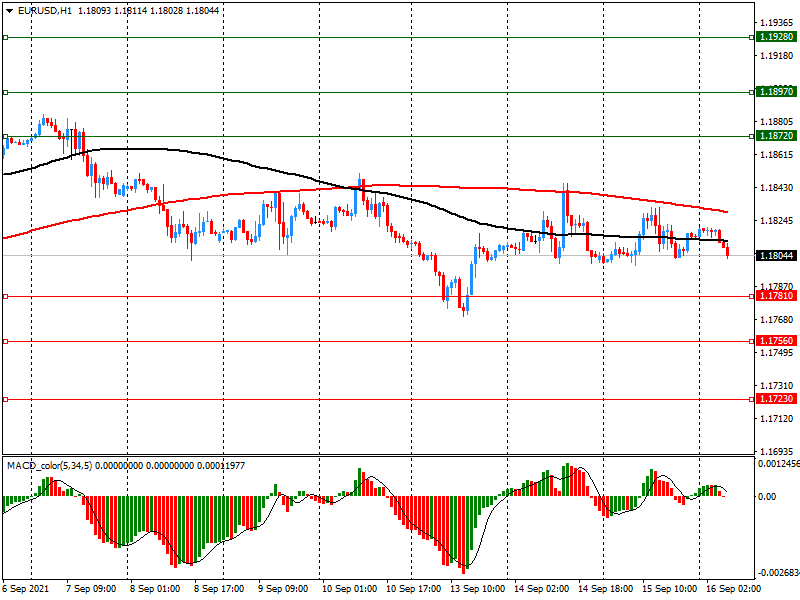800x600 pixels.
Task: Select the 1.18970 green price label
Action: click(777, 92)
